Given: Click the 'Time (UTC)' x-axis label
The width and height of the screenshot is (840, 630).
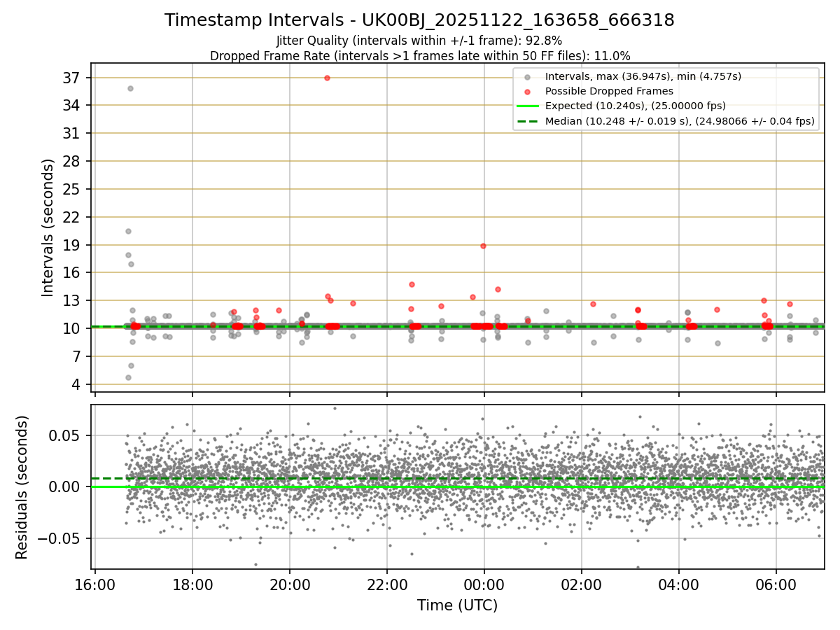Looking at the screenshot, I should coord(457,605).
